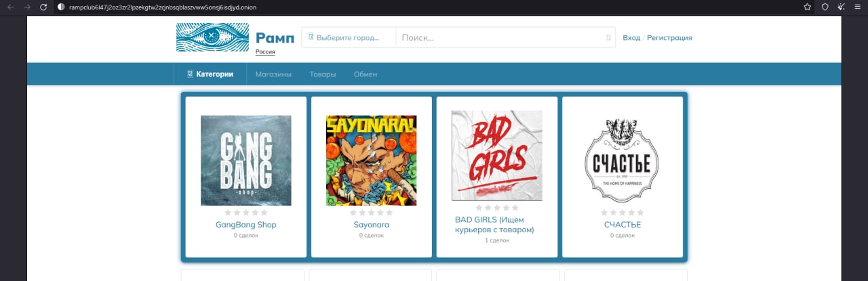This screenshot has width=868, height=281.
Task: Open the Категории categories menu
Action: click(210, 74)
